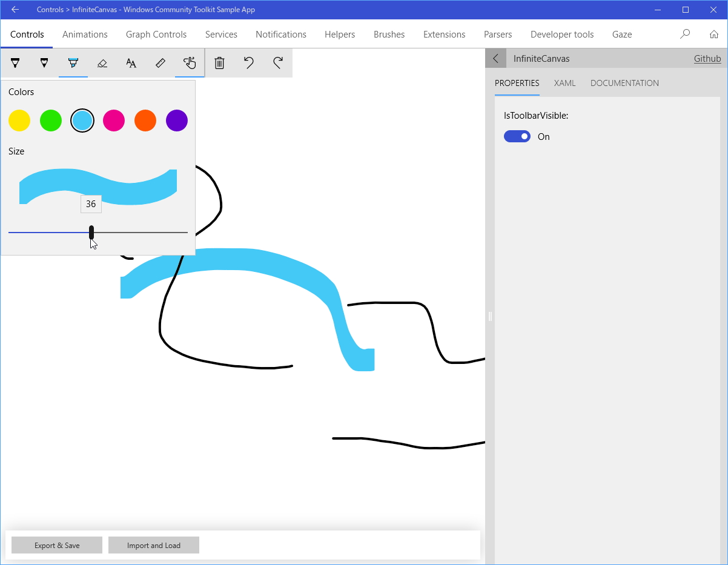Redo the last stroke
Screen dimensions: 728x565
278,62
